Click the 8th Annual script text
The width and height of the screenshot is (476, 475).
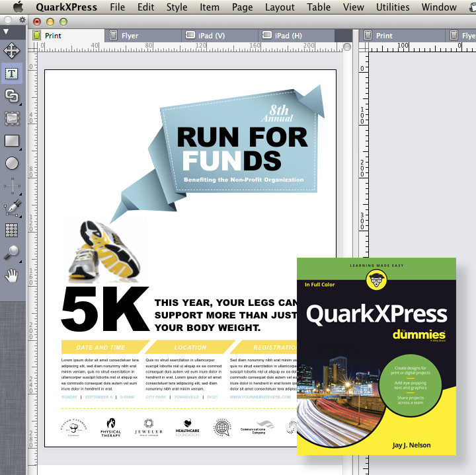pos(278,113)
